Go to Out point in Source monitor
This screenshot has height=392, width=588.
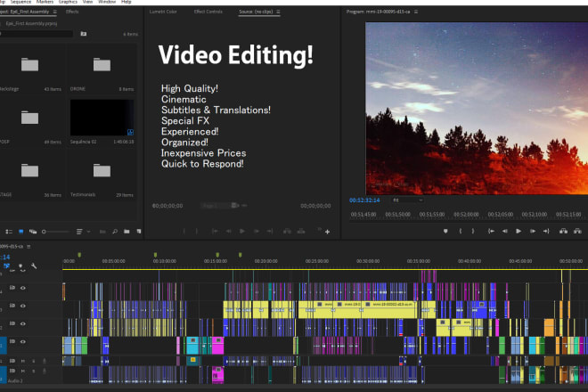pos(270,232)
